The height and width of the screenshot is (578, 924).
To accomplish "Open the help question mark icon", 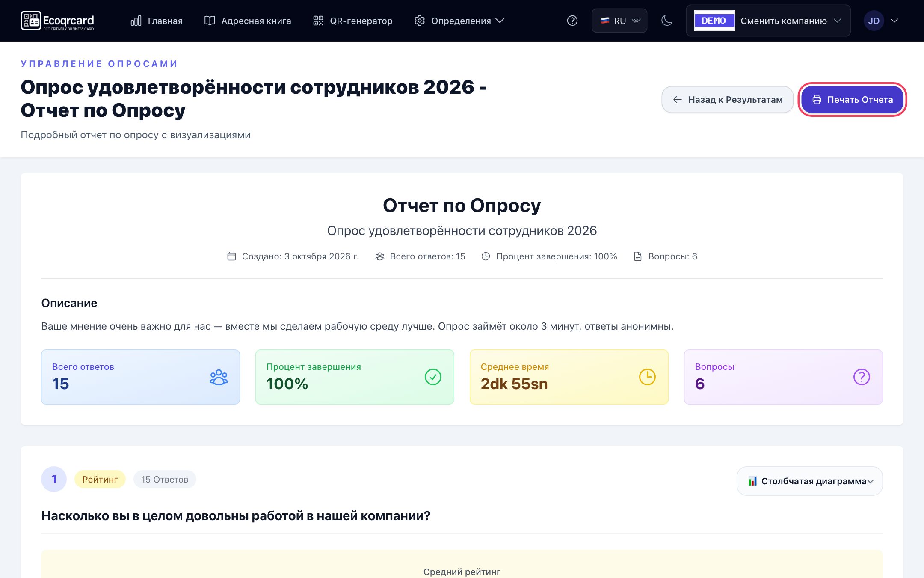I will click(572, 21).
